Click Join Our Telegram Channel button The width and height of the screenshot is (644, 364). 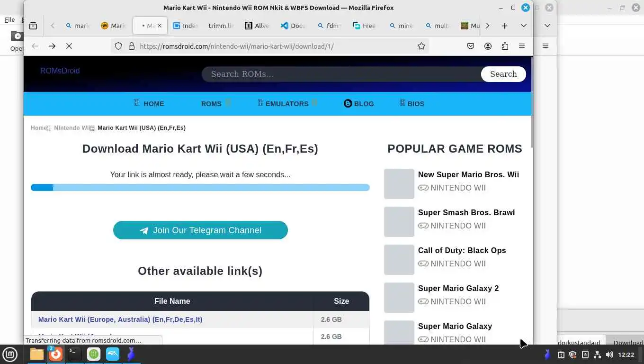(x=200, y=230)
